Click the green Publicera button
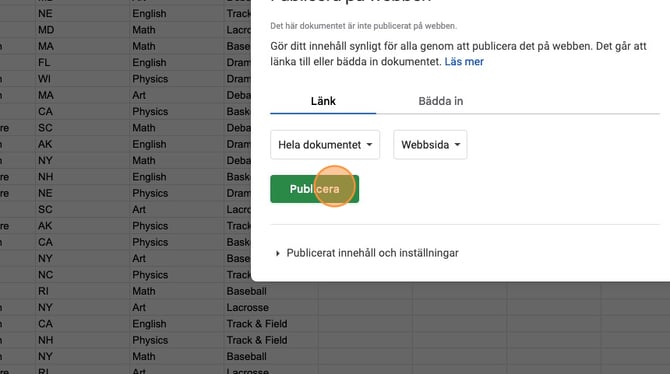This screenshot has width=670, height=374. [314, 189]
